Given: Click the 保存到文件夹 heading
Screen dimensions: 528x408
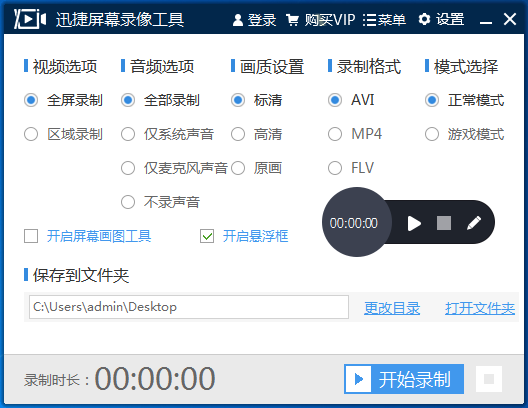Looking at the screenshot, I should pos(81,275).
